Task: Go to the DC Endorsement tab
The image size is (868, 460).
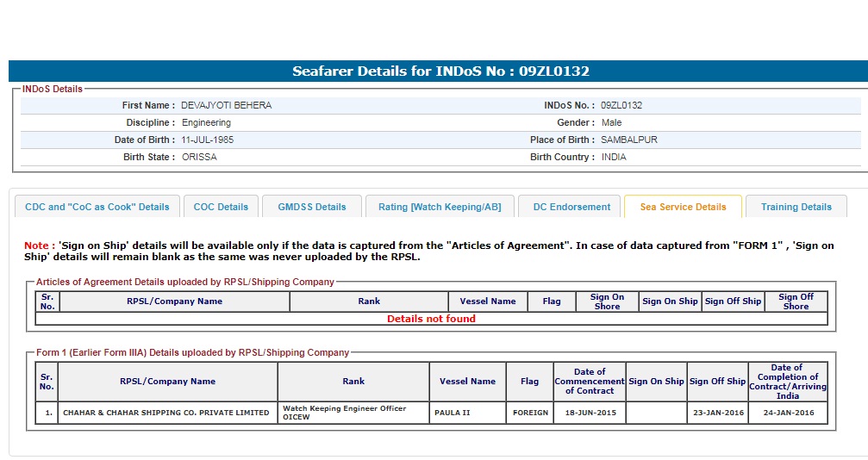Action: [571, 207]
